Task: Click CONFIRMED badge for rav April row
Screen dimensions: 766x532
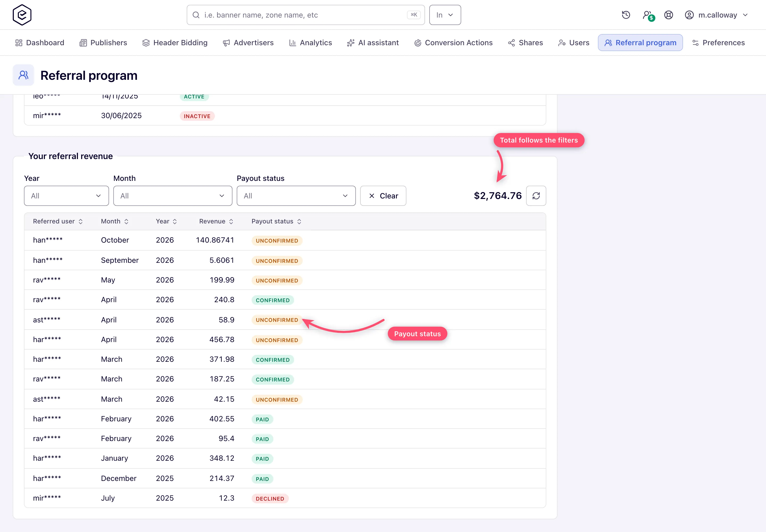Action: click(x=273, y=300)
